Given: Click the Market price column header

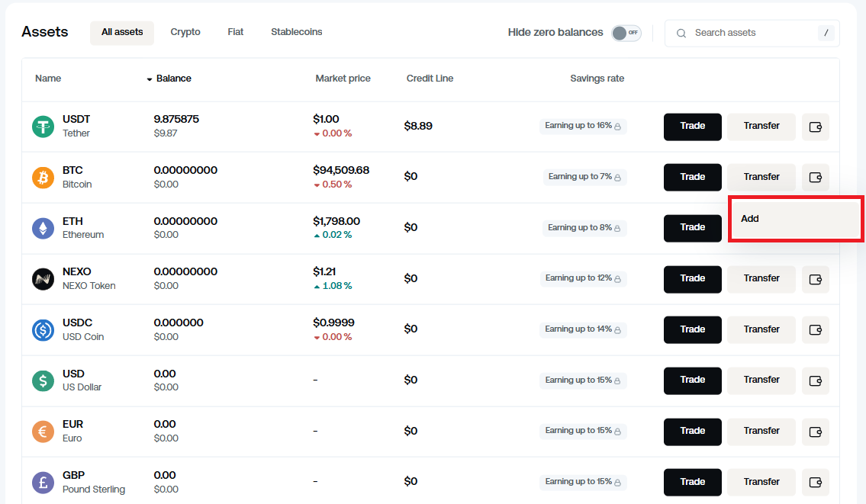Looking at the screenshot, I should tap(343, 79).
